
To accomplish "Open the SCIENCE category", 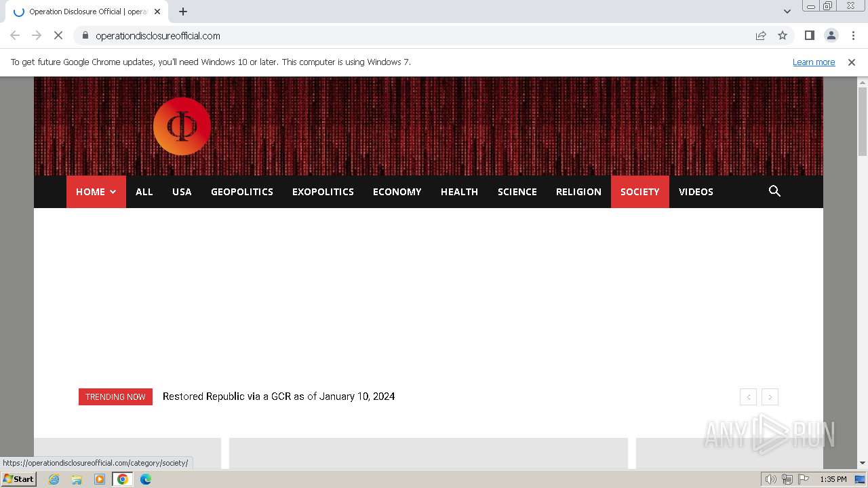I will (x=517, y=192).
